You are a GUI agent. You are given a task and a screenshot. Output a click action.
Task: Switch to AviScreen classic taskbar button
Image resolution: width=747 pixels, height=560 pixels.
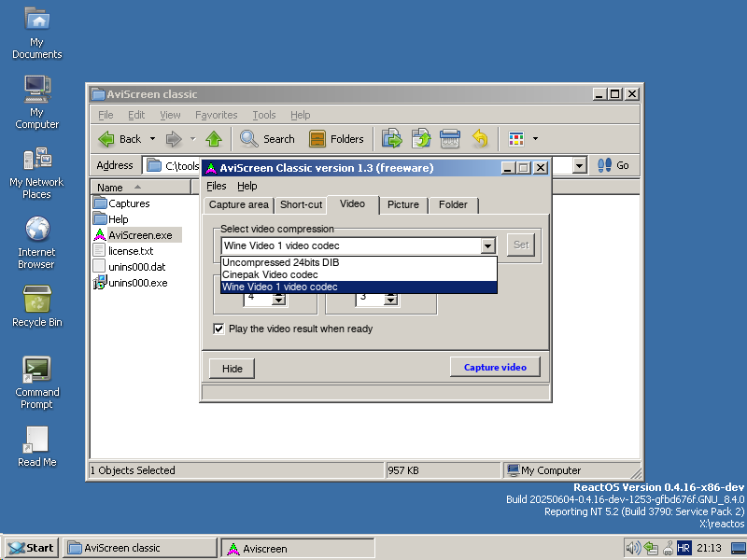coord(139,548)
